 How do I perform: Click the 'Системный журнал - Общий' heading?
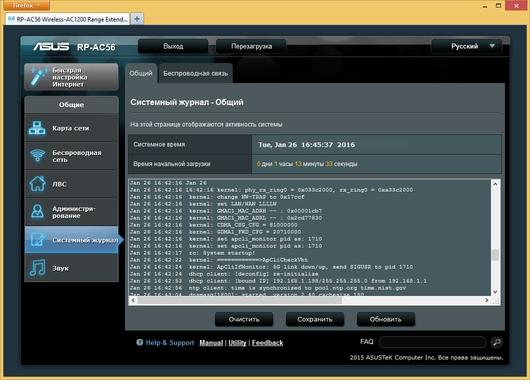point(187,102)
